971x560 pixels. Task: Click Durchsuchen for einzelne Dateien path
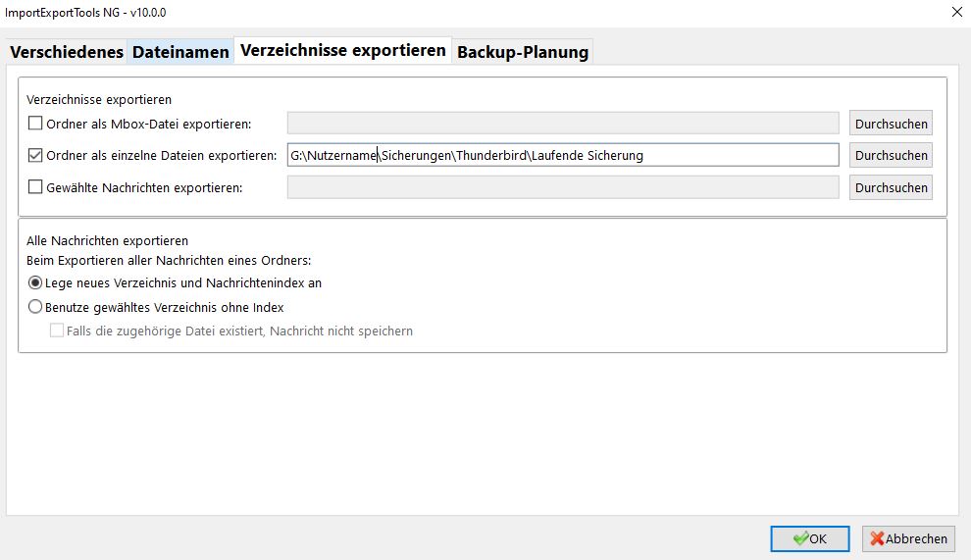pos(891,155)
